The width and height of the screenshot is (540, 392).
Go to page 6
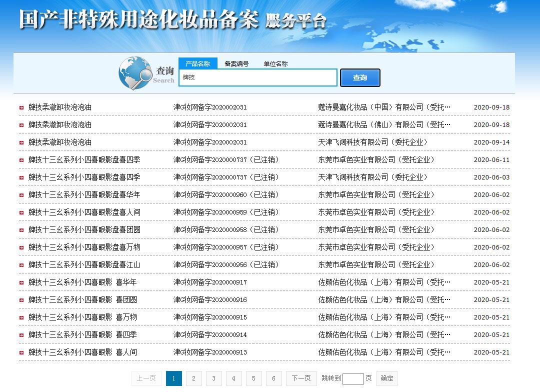(x=274, y=378)
